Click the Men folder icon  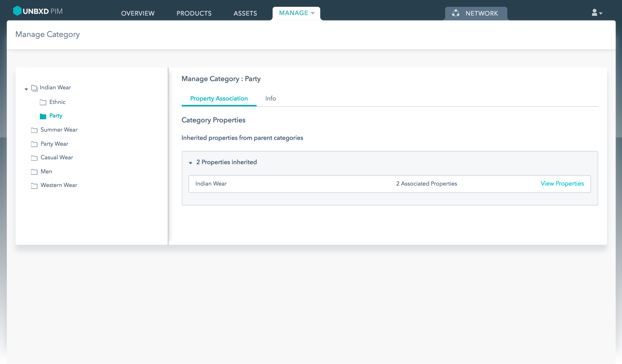tap(34, 172)
